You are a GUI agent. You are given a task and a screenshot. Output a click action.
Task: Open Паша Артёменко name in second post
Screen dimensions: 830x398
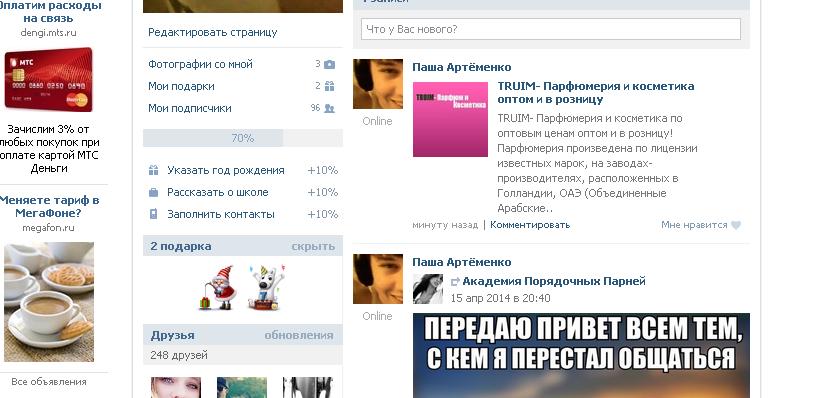pos(462,262)
